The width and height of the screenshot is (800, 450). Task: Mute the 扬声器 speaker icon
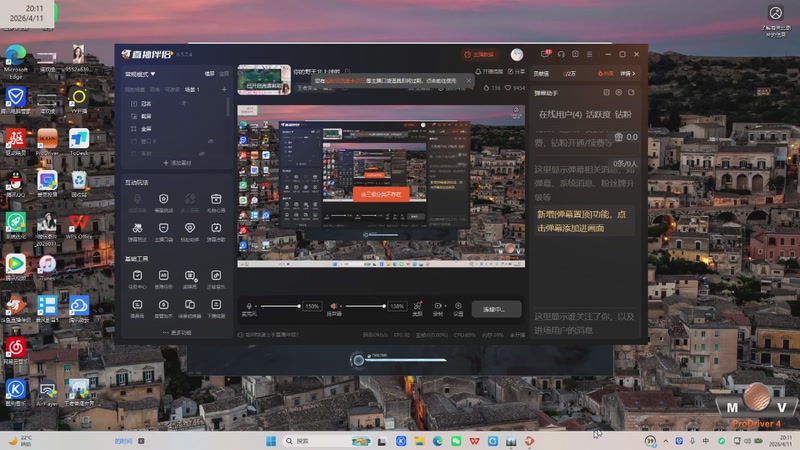tap(334, 306)
